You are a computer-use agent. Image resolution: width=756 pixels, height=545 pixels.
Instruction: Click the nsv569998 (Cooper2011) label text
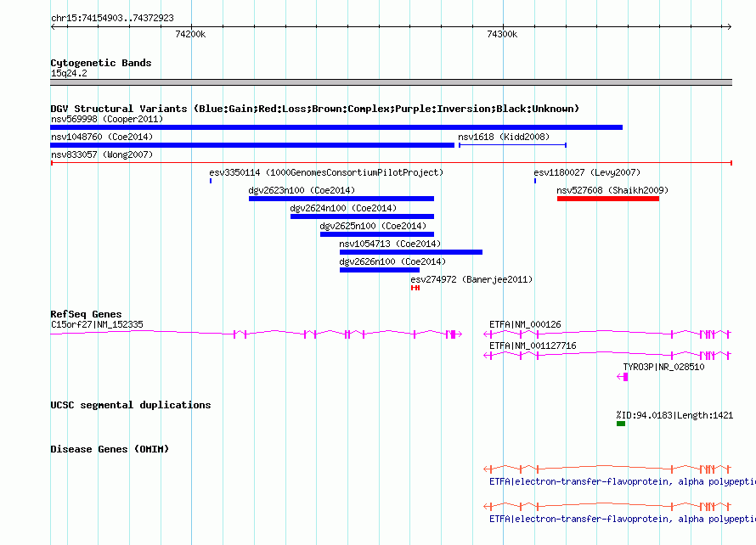click(107, 119)
